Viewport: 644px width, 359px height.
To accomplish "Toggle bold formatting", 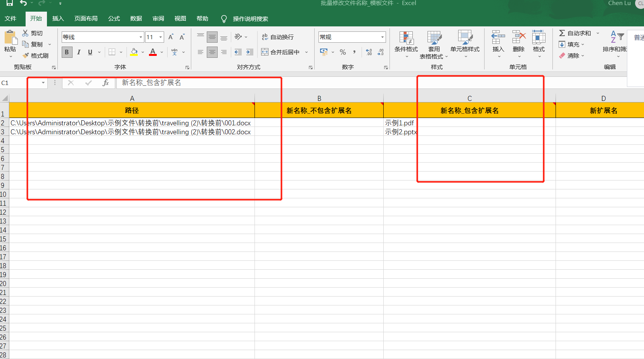I will click(x=67, y=52).
